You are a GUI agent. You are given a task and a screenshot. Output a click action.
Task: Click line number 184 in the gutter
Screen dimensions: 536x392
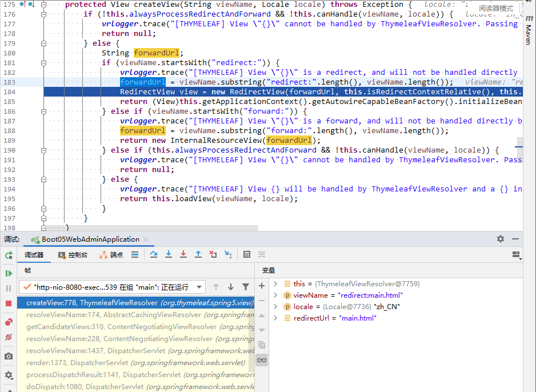[10, 92]
